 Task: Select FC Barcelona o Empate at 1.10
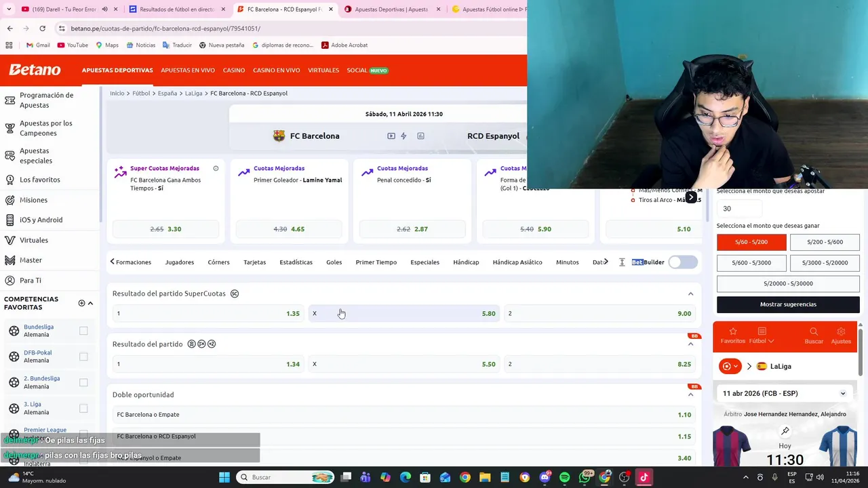tap(404, 415)
